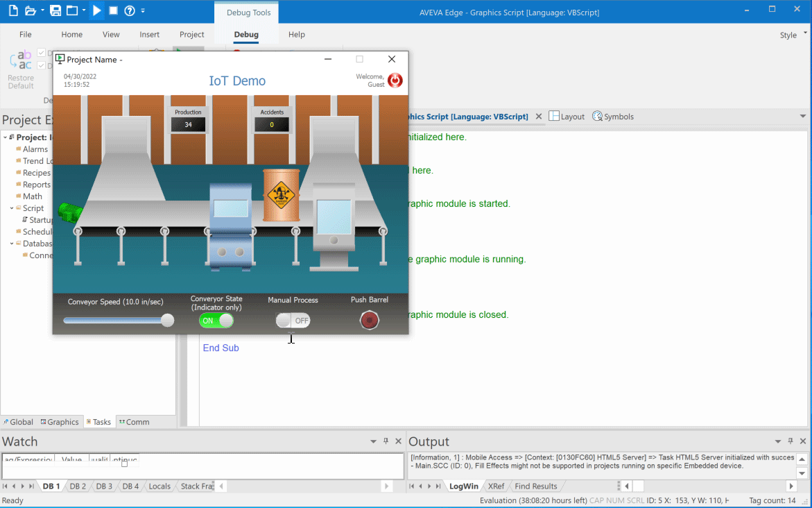Switch to the Locals tab in Watch
This screenshot has height=508, width=812.
point(159,486)
